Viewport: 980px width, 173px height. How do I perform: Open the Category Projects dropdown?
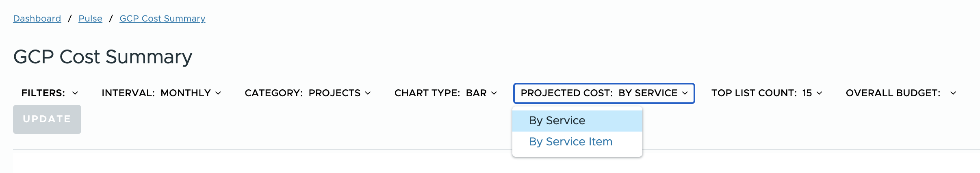[307, 93]
